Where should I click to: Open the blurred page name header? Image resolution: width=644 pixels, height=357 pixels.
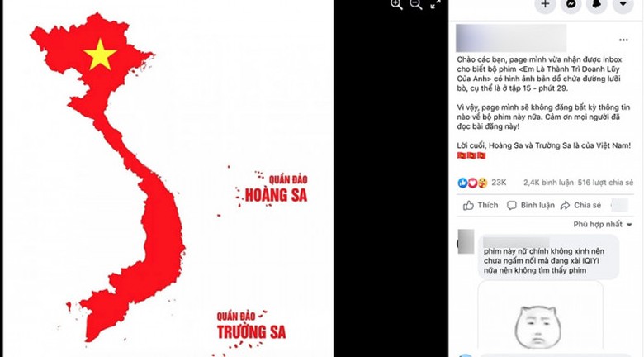[511, 38]
